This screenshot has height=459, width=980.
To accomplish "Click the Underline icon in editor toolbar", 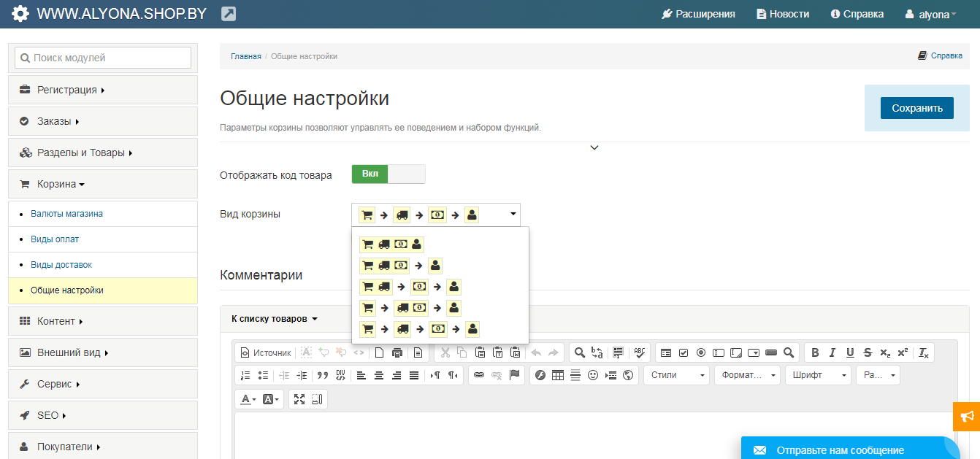I will (850, 353).
